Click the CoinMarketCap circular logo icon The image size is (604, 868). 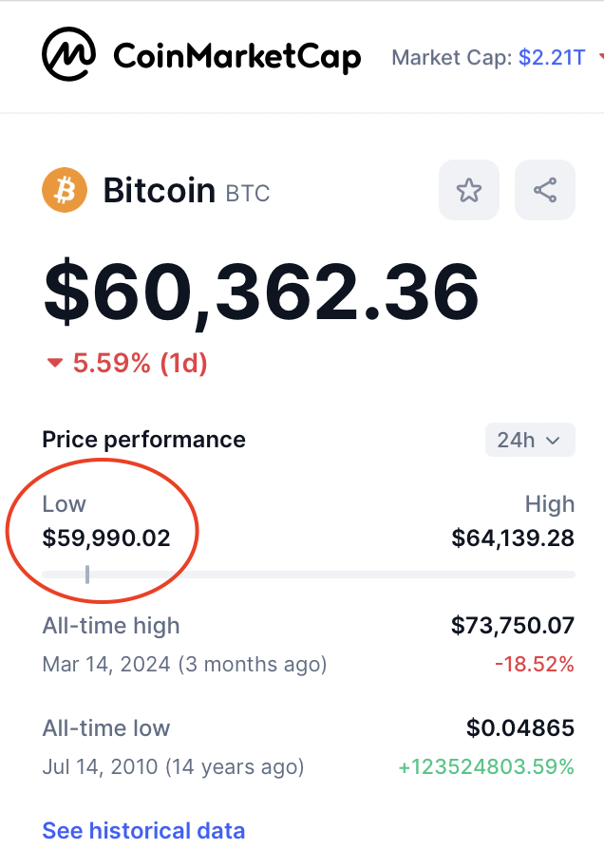(x=68, y=54)
